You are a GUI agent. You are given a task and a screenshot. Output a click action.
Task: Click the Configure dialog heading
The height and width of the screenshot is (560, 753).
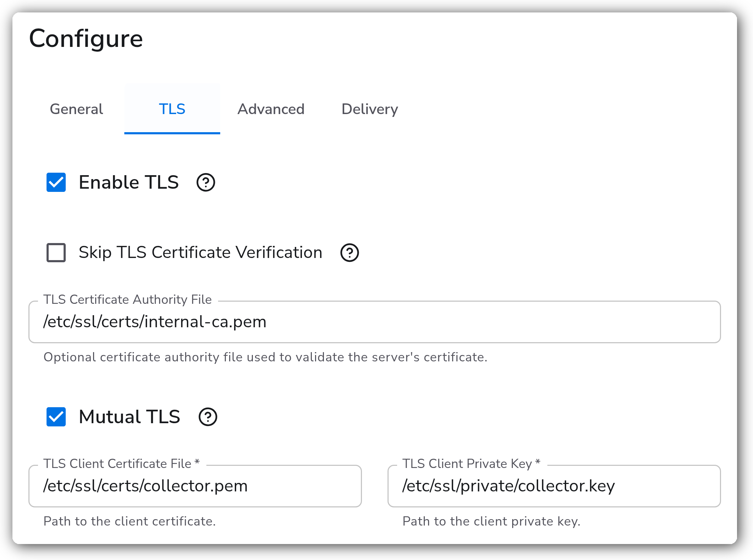pyautogui.click(x=86, y=39)
